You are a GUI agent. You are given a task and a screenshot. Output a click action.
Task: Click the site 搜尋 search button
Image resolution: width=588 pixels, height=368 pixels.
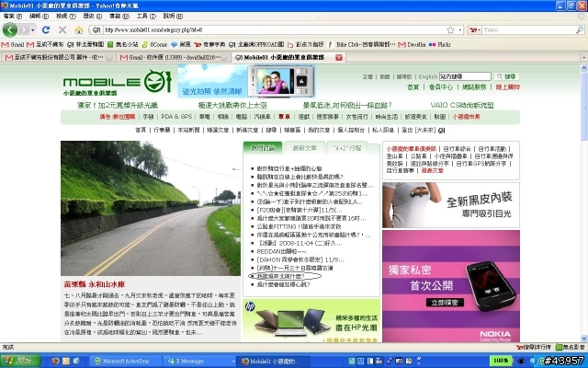coord(506,76)
